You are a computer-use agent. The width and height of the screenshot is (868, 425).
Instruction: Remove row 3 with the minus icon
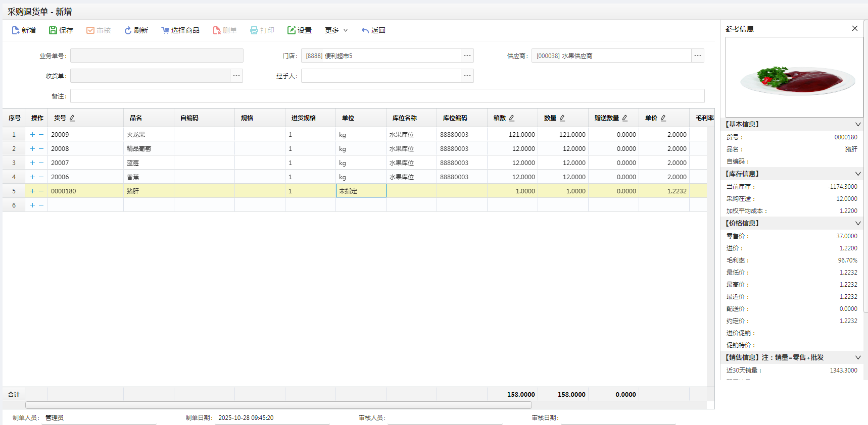tap(41, 163)
